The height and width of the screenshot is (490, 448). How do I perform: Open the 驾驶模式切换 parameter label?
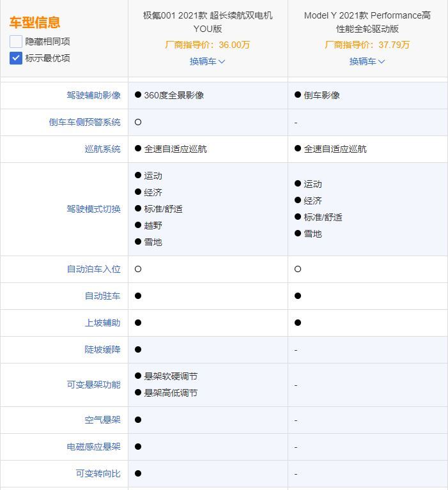tap(93, 209)
